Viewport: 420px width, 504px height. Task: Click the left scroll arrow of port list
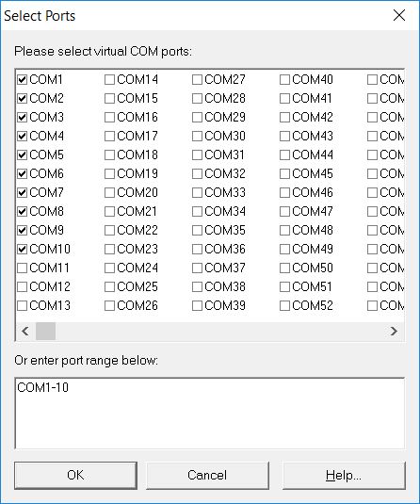tap(25, 331)
